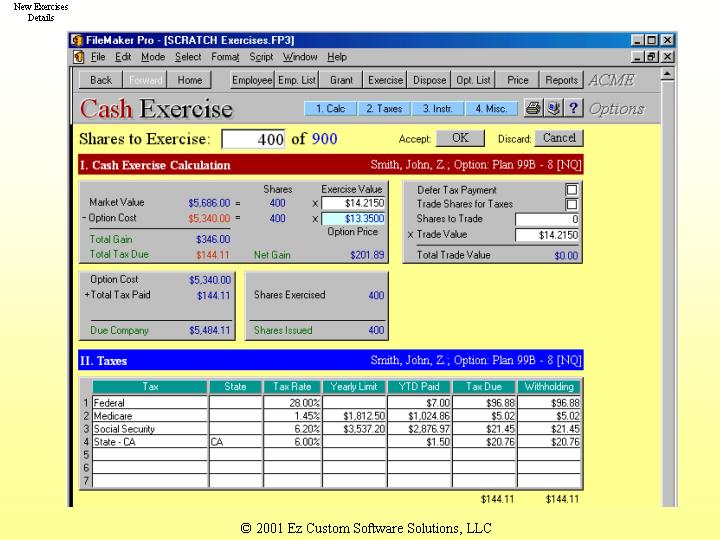Image resolution: width=720 pixels, height=540 pixels.
Task: Click the empty tax row 5 name cell
Action: [150, 455]
